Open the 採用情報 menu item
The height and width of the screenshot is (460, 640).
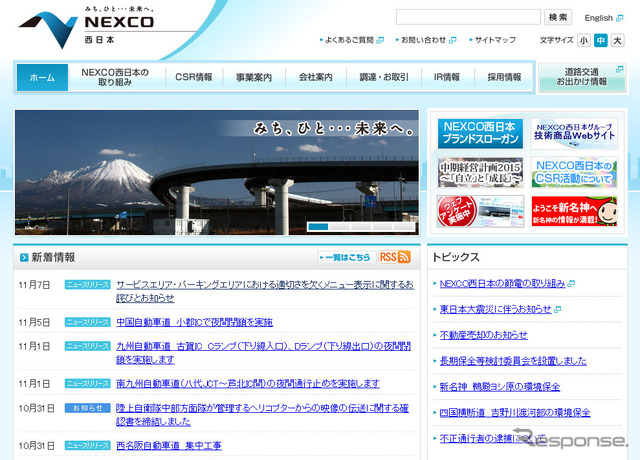[x=504, y=77]
